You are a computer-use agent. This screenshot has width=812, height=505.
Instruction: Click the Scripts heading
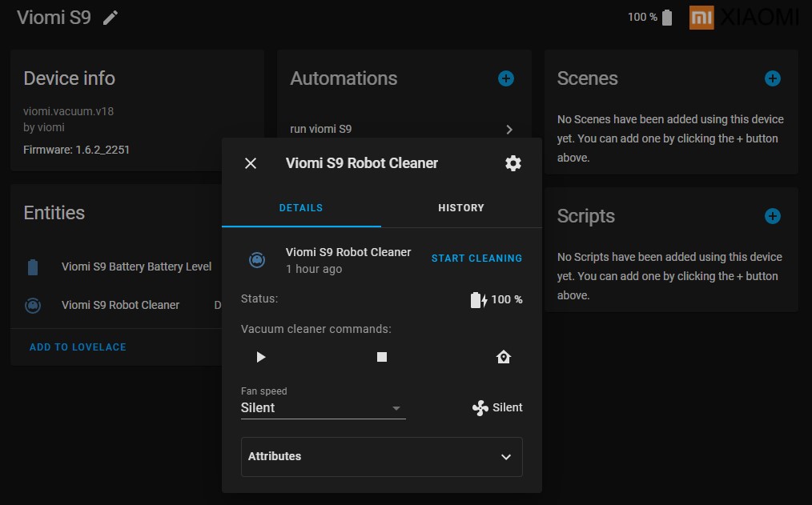click(585, 216)
